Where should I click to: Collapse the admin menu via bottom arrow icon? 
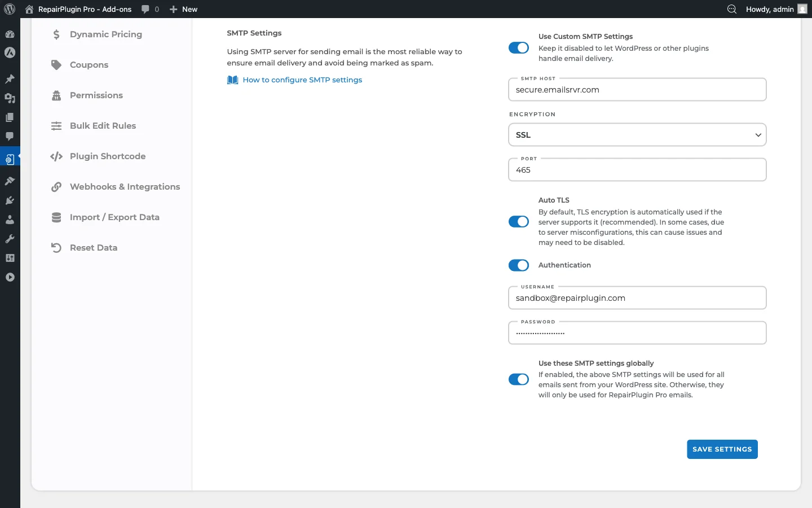(x=10, y=277)
